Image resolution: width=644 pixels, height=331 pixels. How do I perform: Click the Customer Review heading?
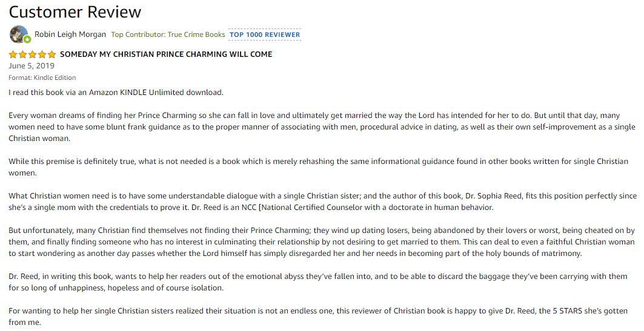(75, 11)
